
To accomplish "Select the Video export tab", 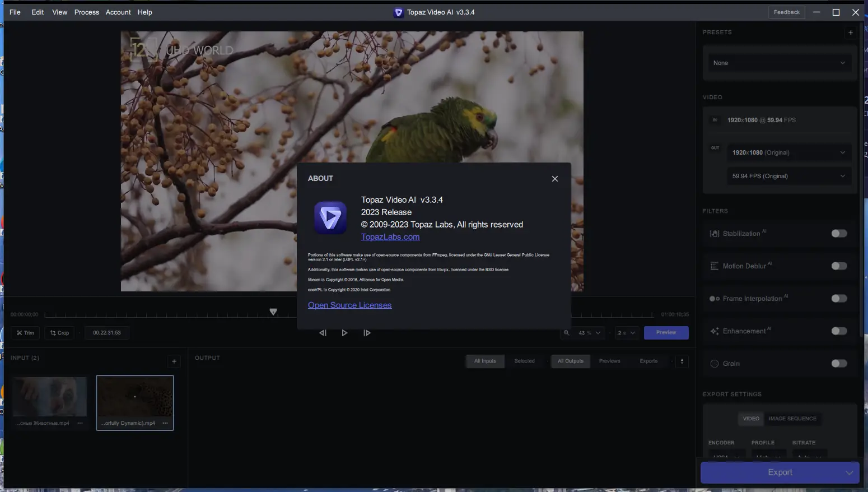I will [751, 419].
